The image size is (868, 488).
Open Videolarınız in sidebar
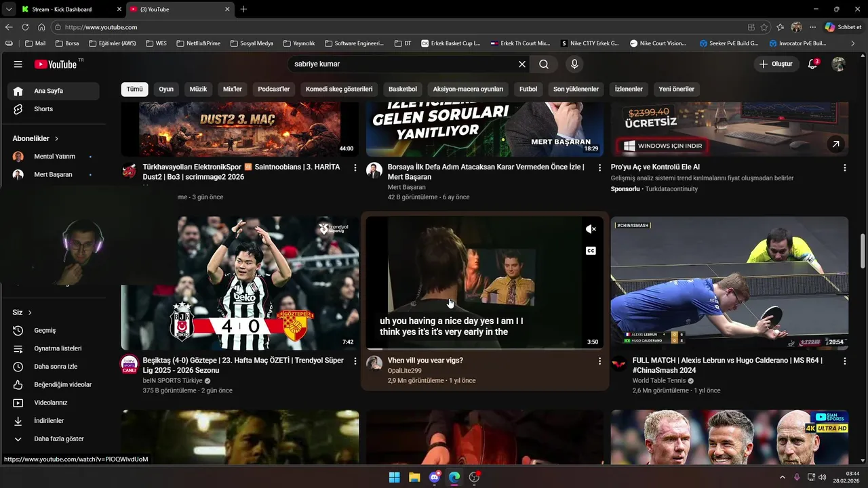coord(54,403)
